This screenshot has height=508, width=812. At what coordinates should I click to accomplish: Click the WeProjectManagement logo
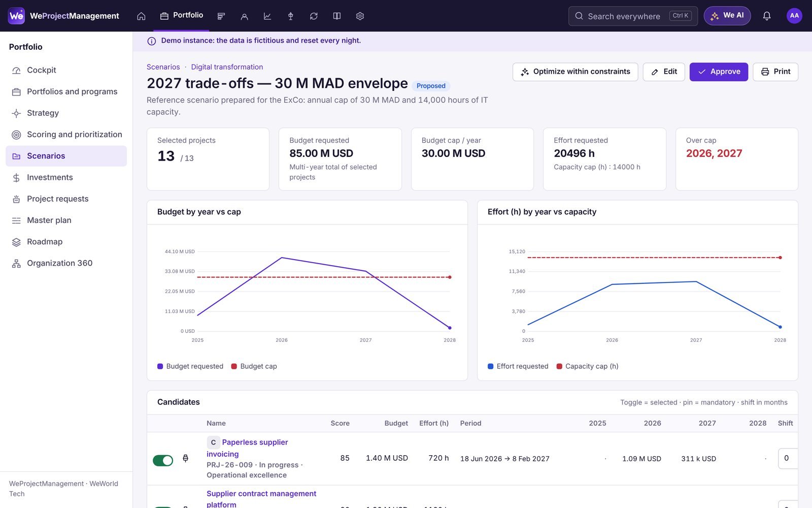(x=64, y=16)
